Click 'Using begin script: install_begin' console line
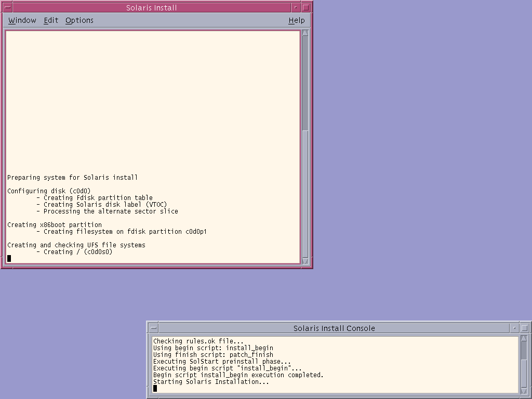532x399 pixels. pos(213,348)
